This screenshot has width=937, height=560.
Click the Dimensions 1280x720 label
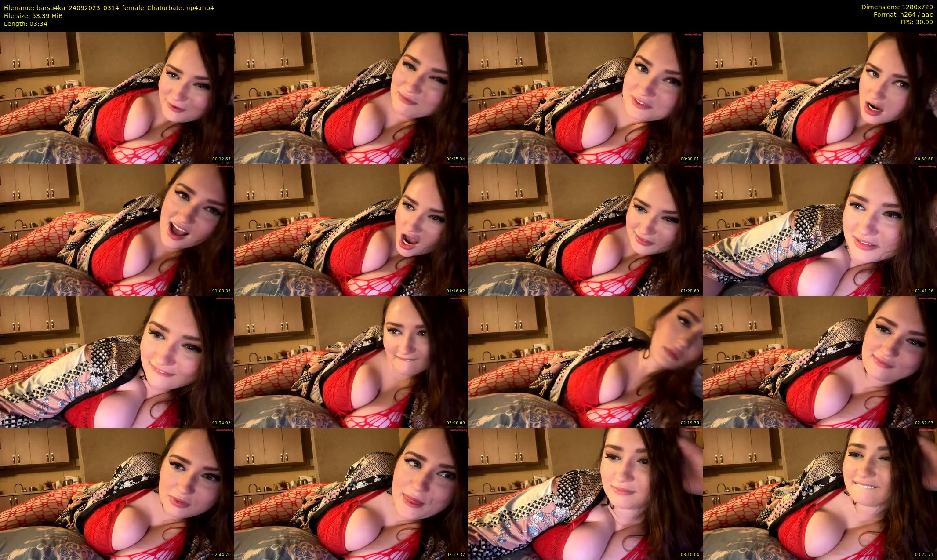coord(897,7)
